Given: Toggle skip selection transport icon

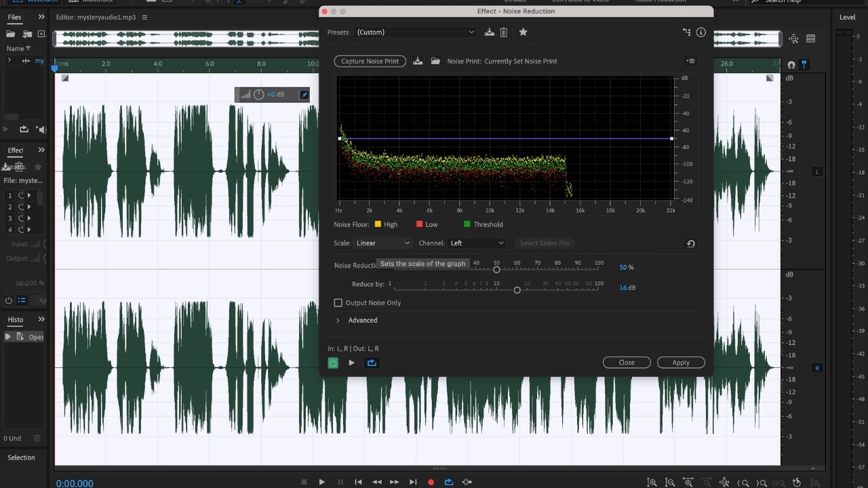Looking at the screenshot, I should coord(467,482).
